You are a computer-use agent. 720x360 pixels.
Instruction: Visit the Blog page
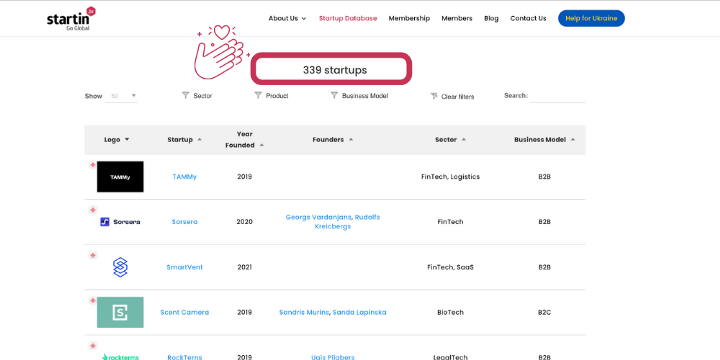click(491, 18)
